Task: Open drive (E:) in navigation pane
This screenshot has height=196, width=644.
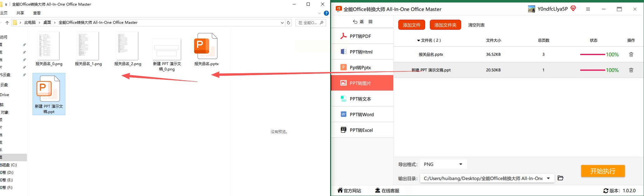Action: [x=7, y=180]
